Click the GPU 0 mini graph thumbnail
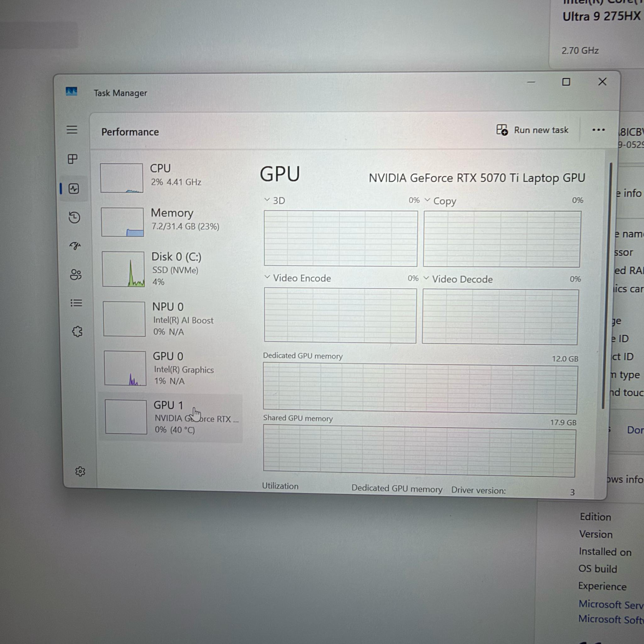The width and height of the screenshot is (644, 644). point(125,368)
